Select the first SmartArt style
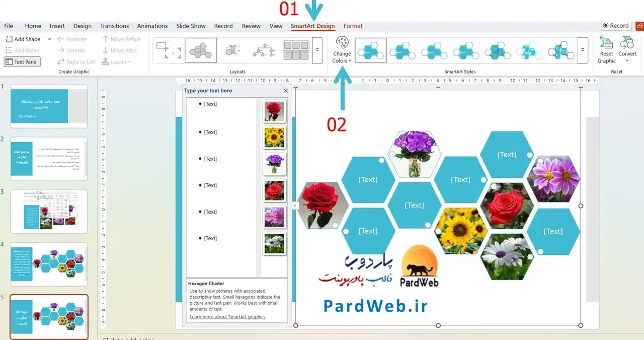 point(371,50)
